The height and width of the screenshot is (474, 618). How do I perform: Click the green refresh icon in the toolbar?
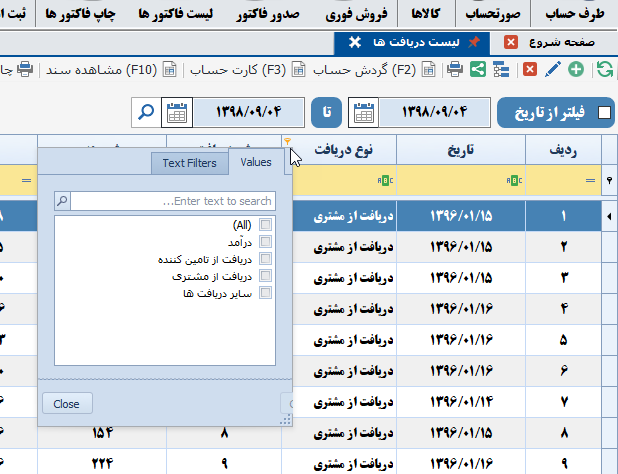pyautogui.click(x=604, y=69)
